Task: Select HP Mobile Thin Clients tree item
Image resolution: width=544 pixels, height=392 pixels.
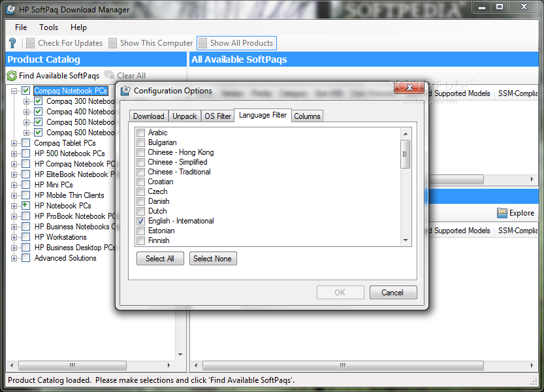Action: pos(69,195)
